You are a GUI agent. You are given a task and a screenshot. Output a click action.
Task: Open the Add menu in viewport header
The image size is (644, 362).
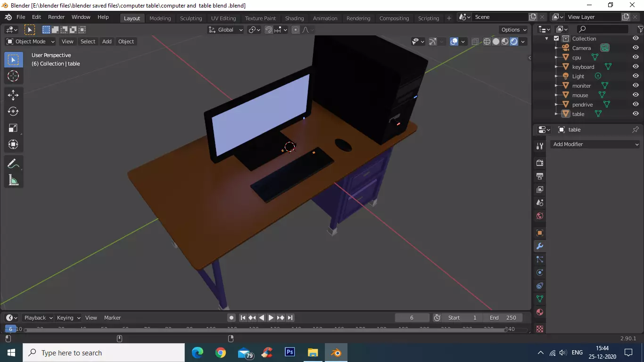(x=107, y=41)
